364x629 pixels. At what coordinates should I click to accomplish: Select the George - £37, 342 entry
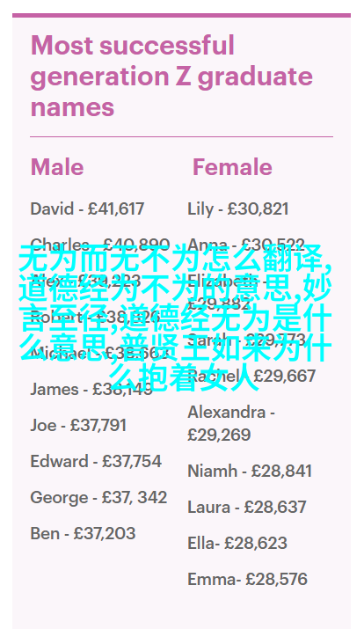(98, 497)
